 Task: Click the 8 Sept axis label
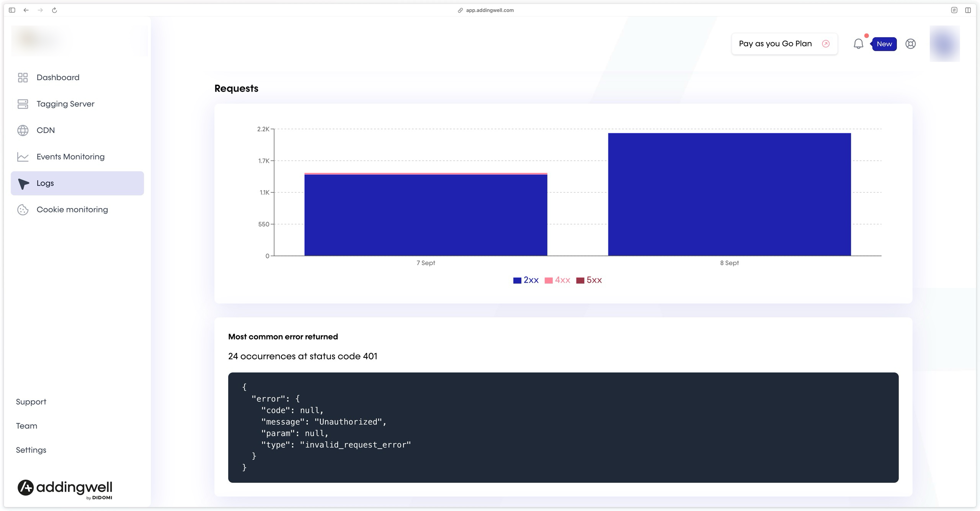coord(729,263)
